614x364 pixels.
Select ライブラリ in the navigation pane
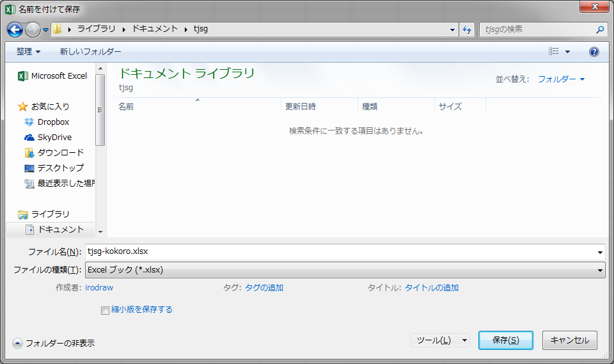click(44, 214)
